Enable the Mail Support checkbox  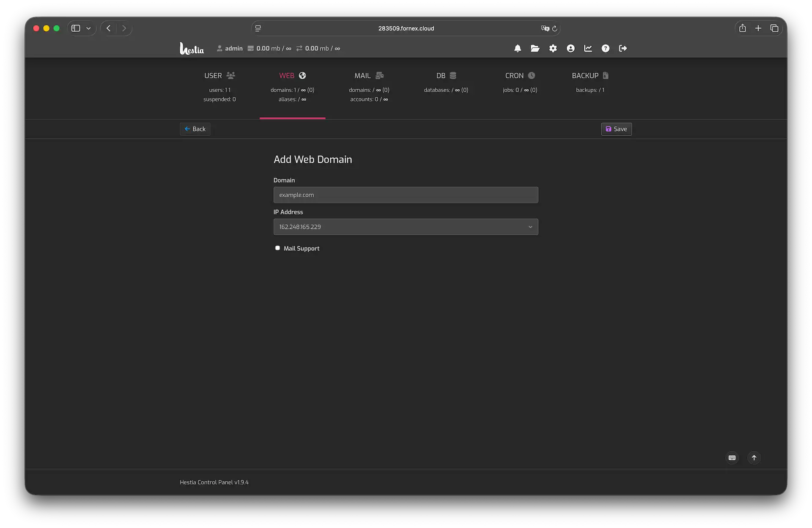(x=277, y=248)
